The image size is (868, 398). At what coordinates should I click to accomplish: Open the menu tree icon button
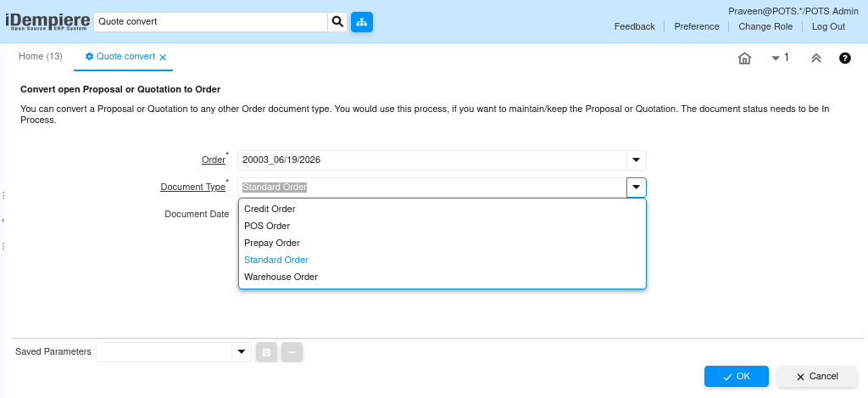coord(362,21)
